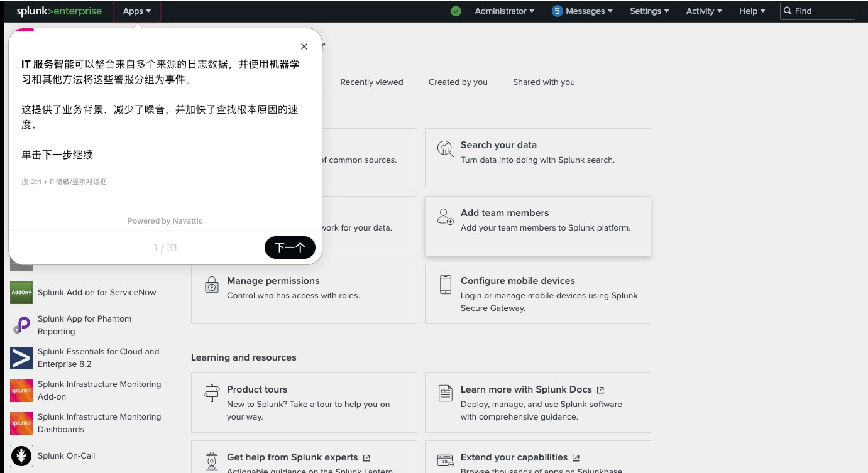Click inside the Find search field

[817, 11]
